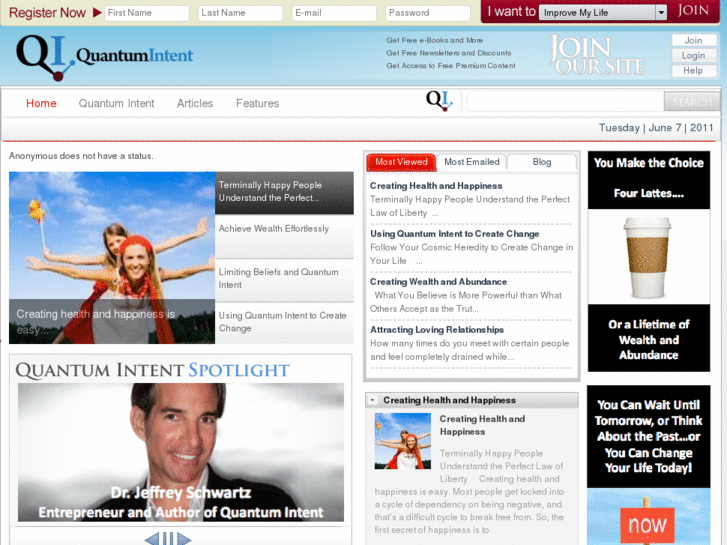Viewport: 727px width, 545px height.
Task: Switch to the Blog tab
Action: pyautogui.click(x=542, y=162)
